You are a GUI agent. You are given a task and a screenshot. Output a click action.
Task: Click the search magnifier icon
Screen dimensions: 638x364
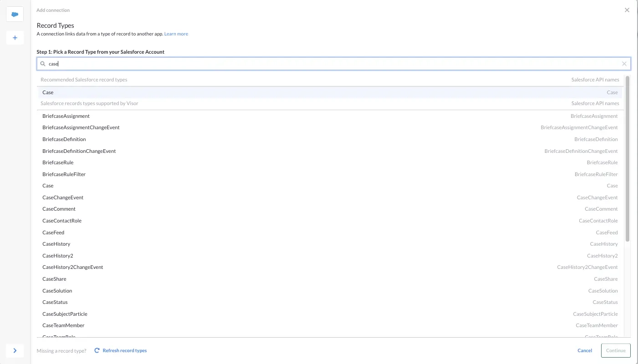[43, 64]
